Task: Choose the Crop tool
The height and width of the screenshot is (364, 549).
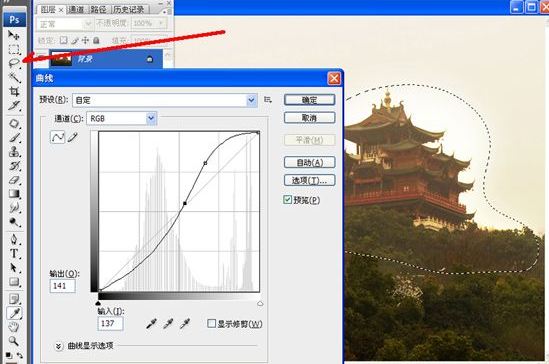Action: pos(14,92)
